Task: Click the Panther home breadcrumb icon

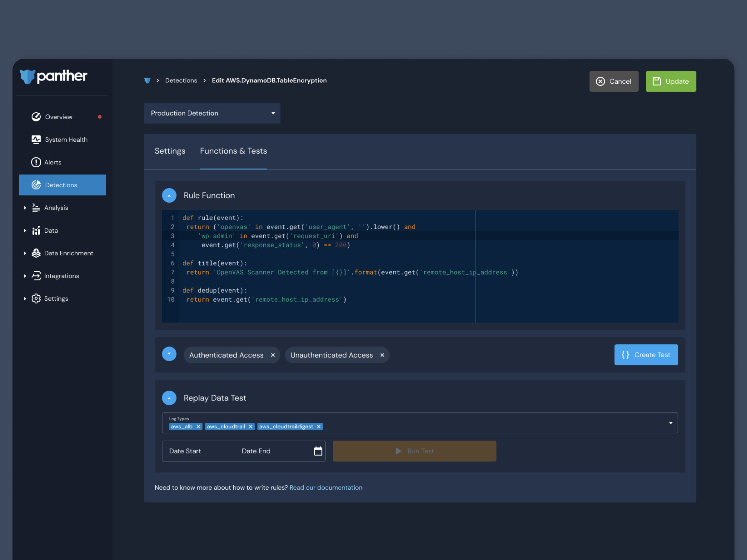Action: click(x=147, y=80)
